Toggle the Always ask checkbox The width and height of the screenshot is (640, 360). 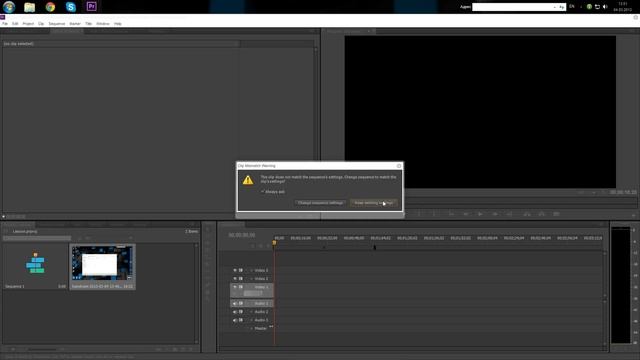pyautogui.click(x=262, y=191)
